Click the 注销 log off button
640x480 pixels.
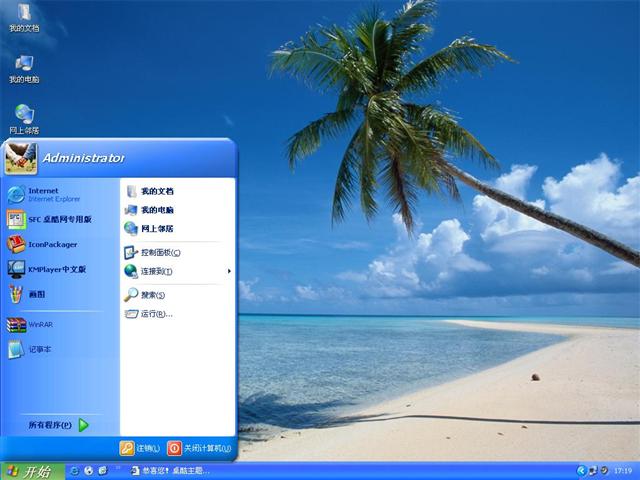140,448
